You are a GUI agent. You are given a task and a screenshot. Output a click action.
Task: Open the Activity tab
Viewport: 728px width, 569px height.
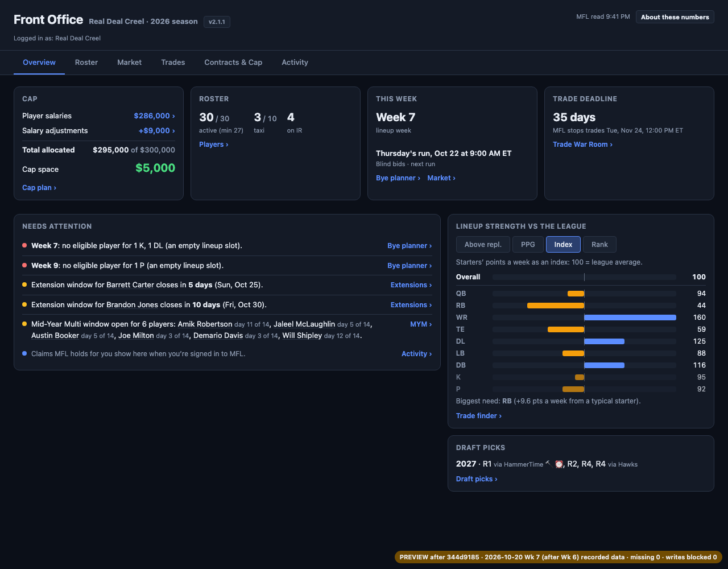tap(295, 63)
